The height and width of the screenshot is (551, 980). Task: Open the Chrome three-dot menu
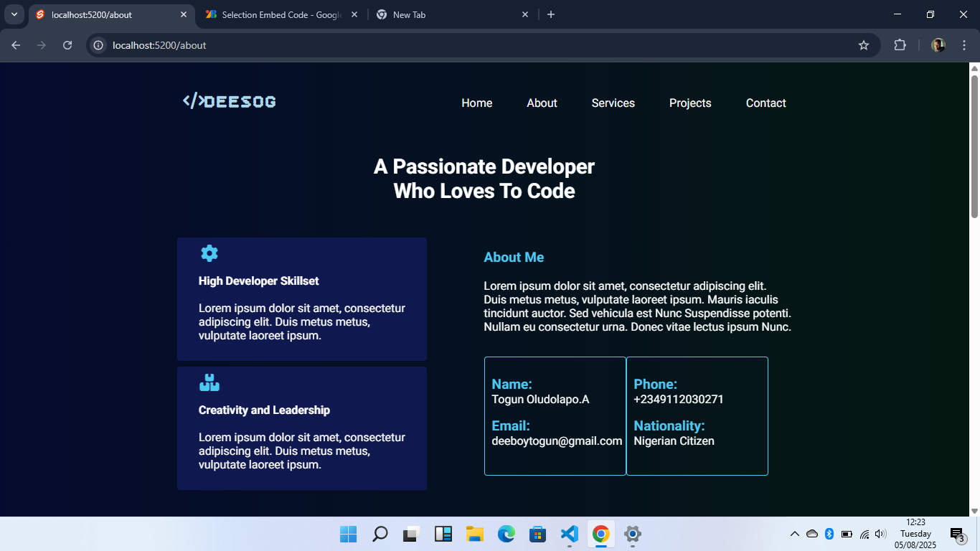click(x=964, y=45)
